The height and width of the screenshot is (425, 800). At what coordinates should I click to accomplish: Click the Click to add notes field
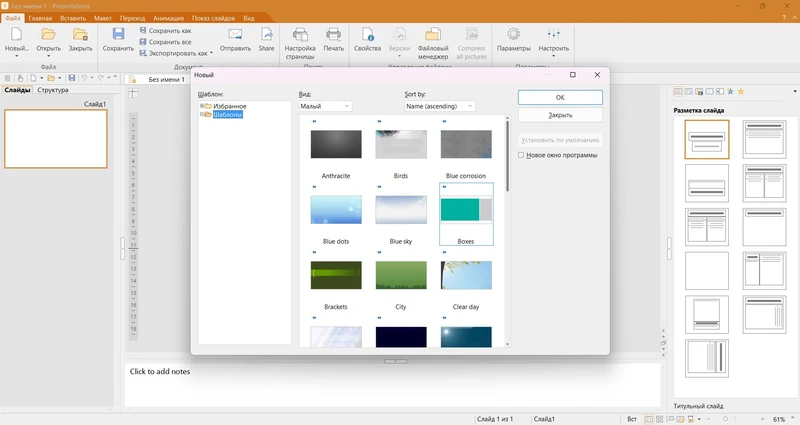tap(393, 385)
